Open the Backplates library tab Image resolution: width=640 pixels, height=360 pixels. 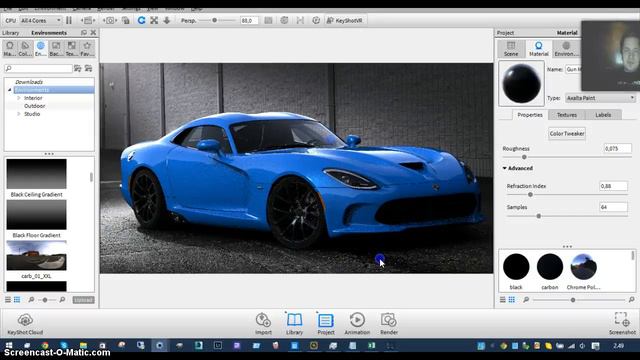[56, 48]
